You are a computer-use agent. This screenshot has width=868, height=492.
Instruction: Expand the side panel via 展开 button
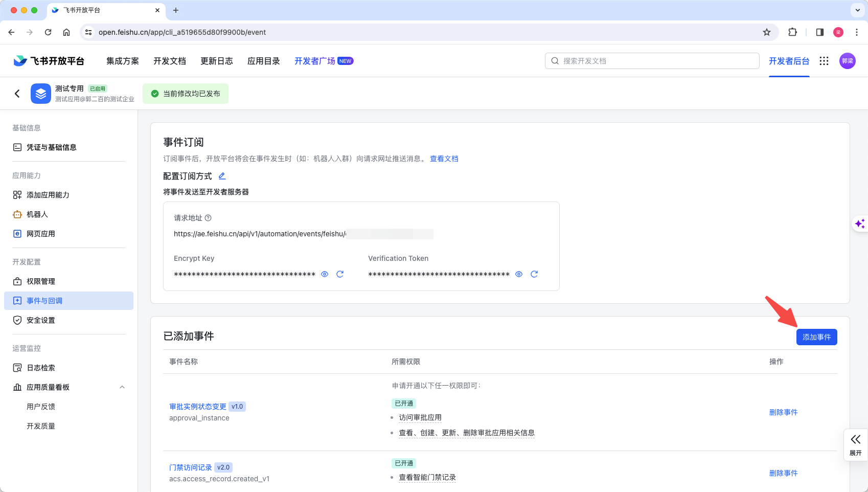pos(856,445)
